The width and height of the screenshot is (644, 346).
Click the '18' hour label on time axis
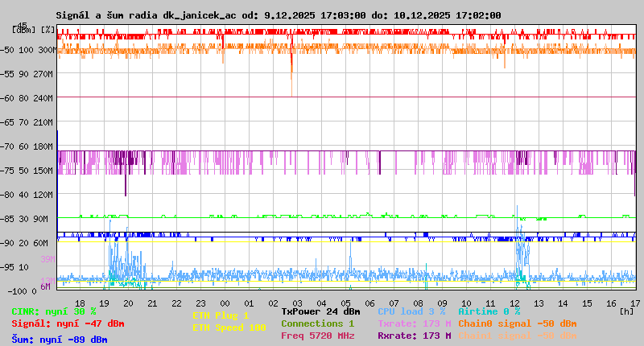coord(80,303)
